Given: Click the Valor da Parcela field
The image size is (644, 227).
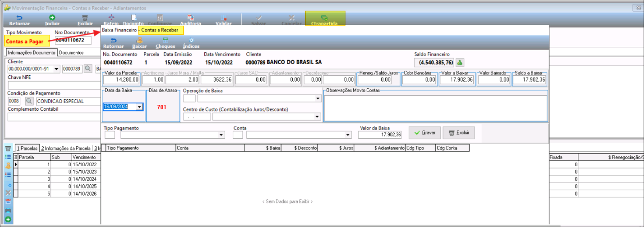Looking at the screenshot, I should (121, 80).
